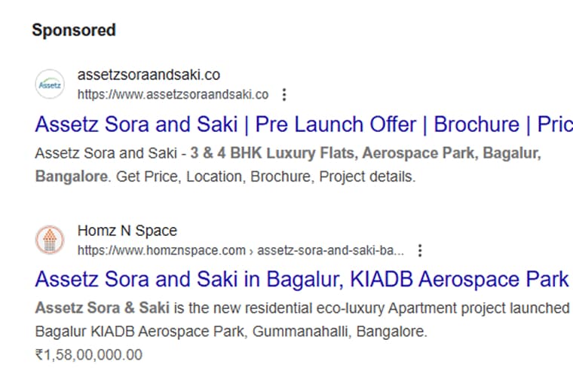Open three-dot menu beside homznspace.com URL
573x392 pixels.
pos(420,250)
